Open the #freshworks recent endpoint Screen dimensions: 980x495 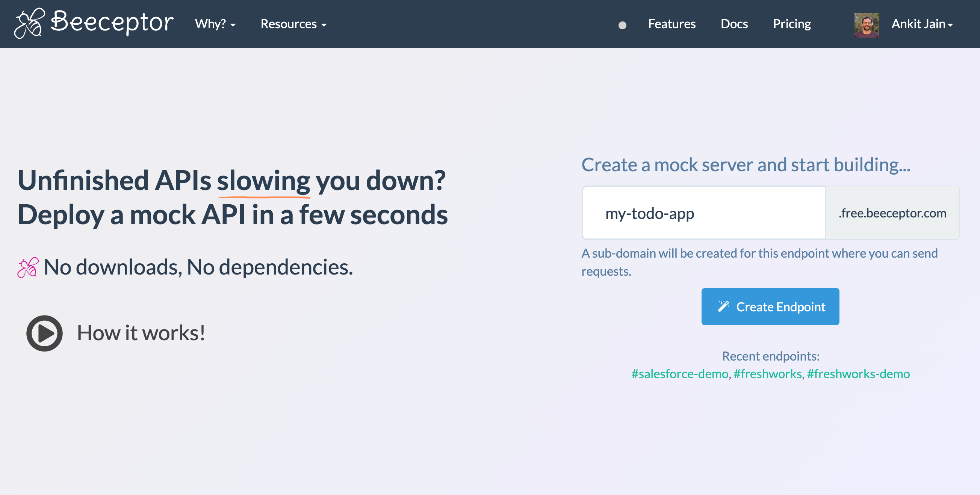[x=767, y=374]
